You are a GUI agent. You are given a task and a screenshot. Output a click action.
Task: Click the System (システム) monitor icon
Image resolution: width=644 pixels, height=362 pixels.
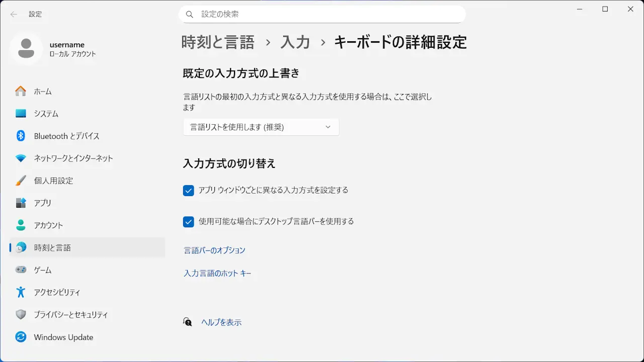(21, 114)
